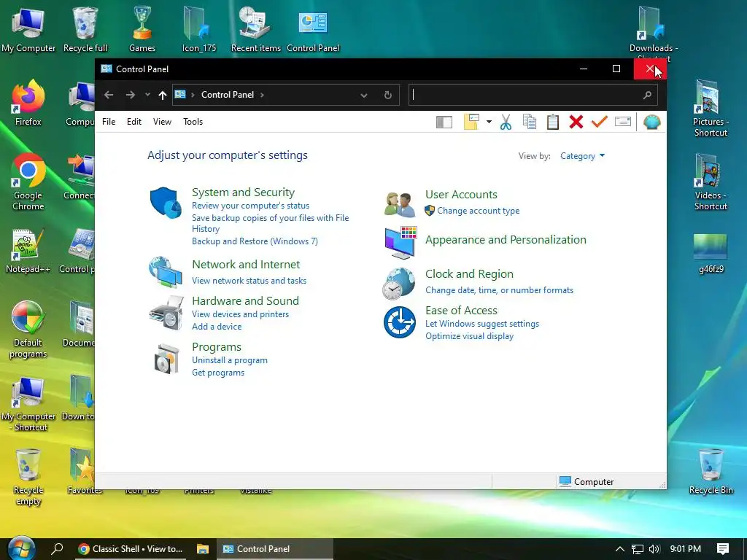Click the User Accounts people icon
Viewport: 747px width, 560px height.
click(x=400, y=205)
